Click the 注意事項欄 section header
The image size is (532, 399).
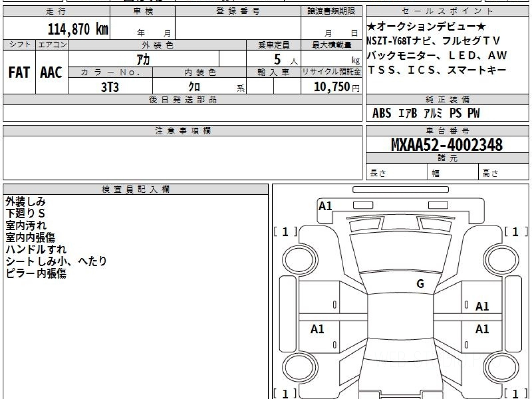pos(182,131)
